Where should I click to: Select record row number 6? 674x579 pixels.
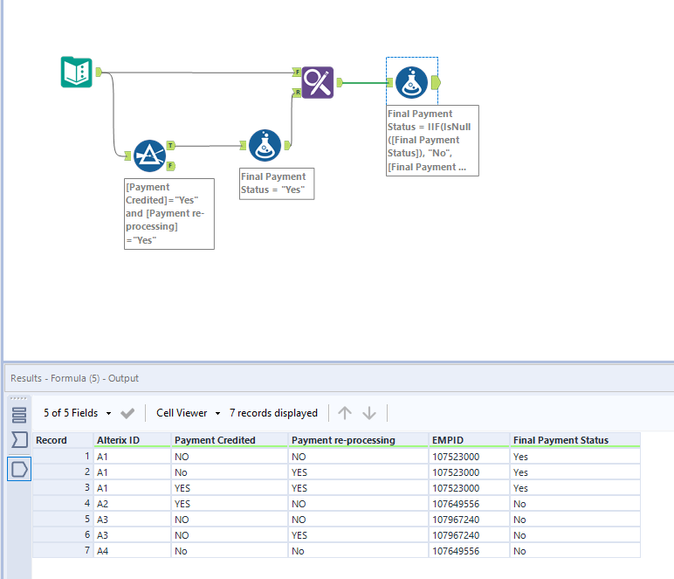[63, 535]
